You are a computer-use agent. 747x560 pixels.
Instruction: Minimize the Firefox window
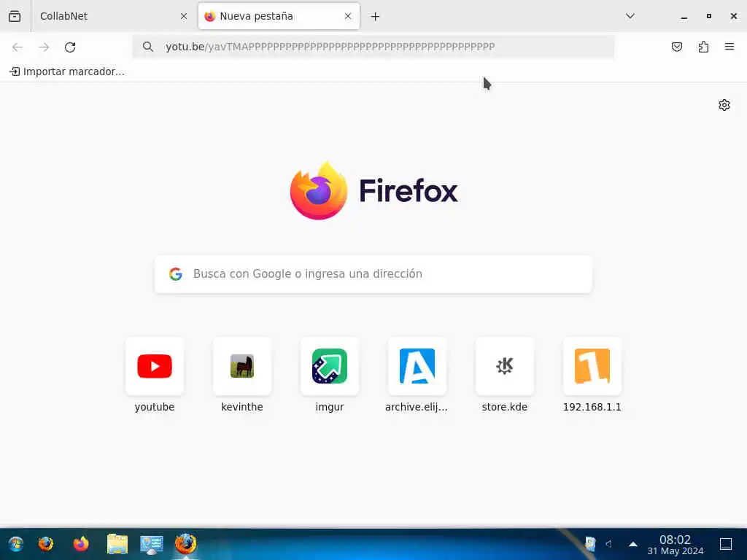click(684, 16)
